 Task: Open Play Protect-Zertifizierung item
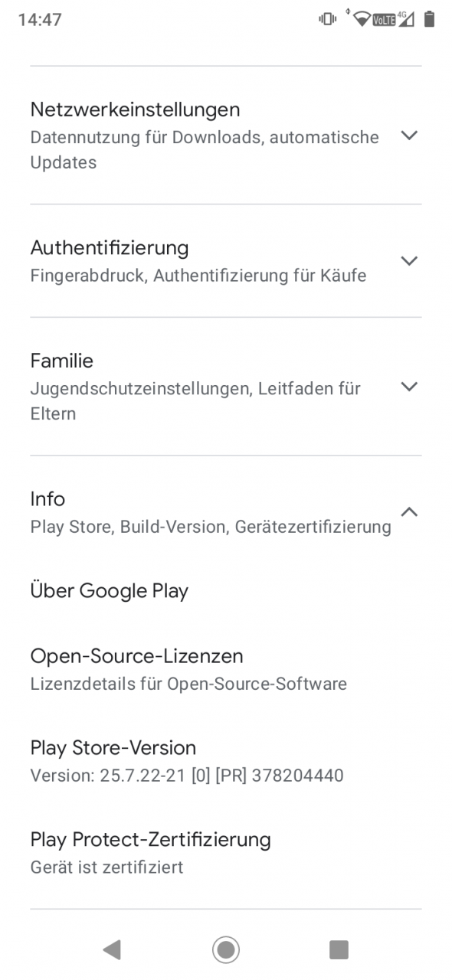tap(226, 853)
